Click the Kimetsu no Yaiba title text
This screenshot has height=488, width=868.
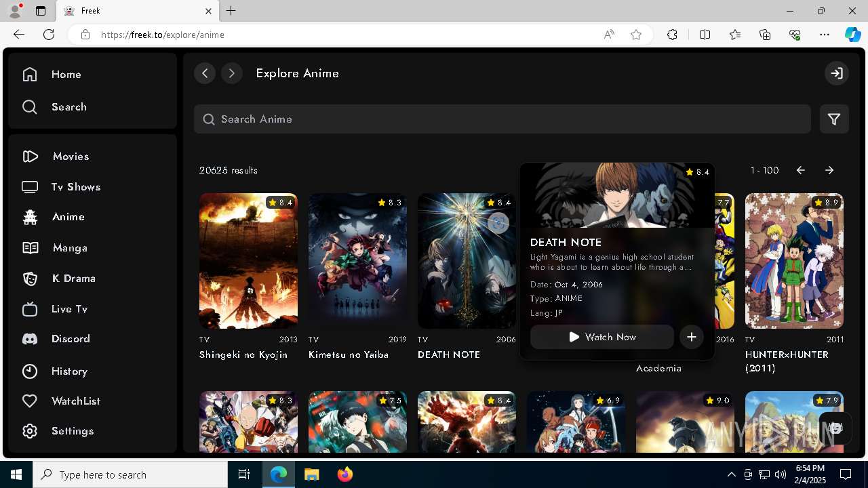click(x=349, y=354)
